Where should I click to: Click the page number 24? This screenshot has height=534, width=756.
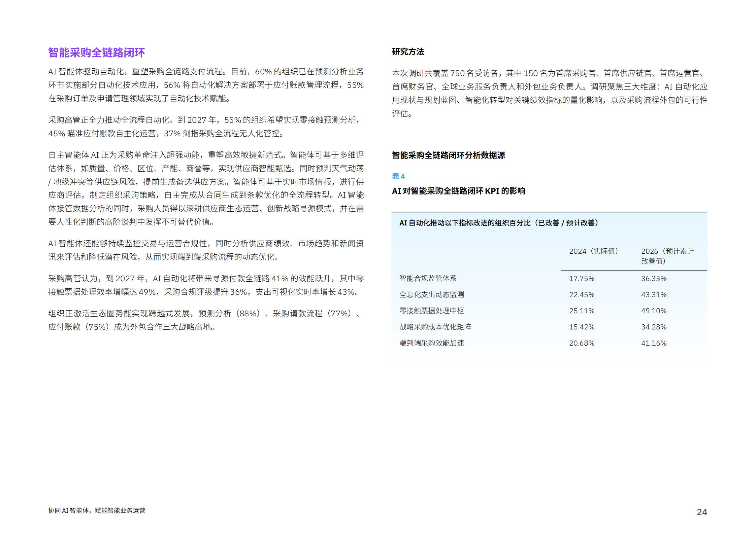[702, 512]
